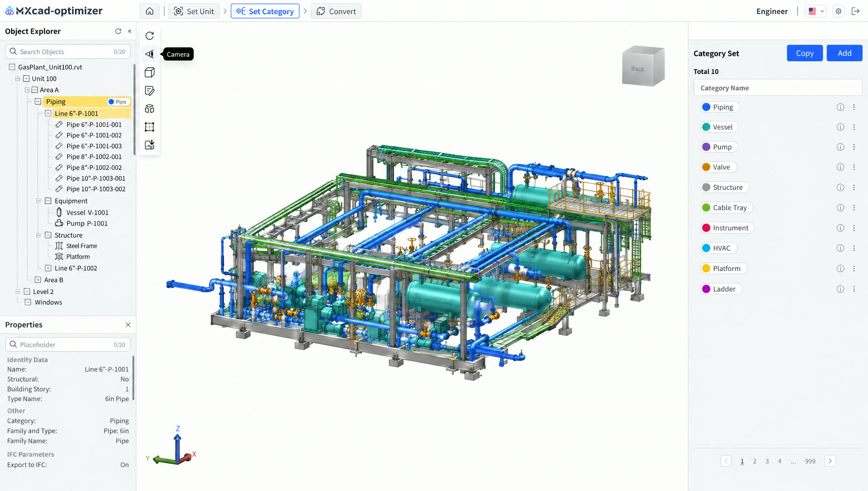
Task: Click the Back view orientation cube
Action: (x=643, y=66)
